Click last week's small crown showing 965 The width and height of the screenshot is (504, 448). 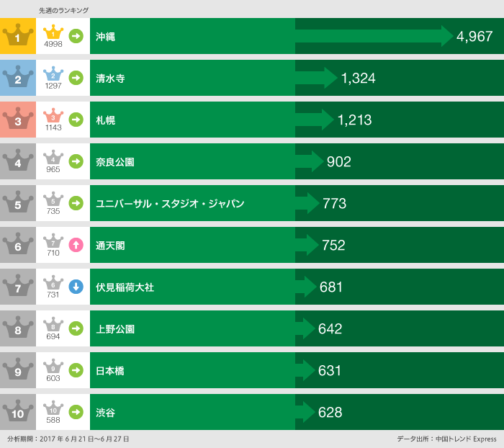click(53, 158)
